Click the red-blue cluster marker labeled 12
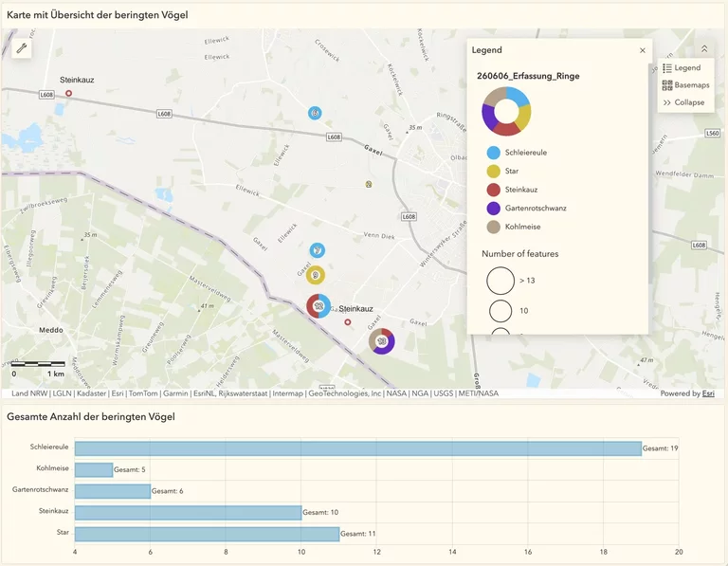This screenshot has height=566, width=728. click(318, 306)
